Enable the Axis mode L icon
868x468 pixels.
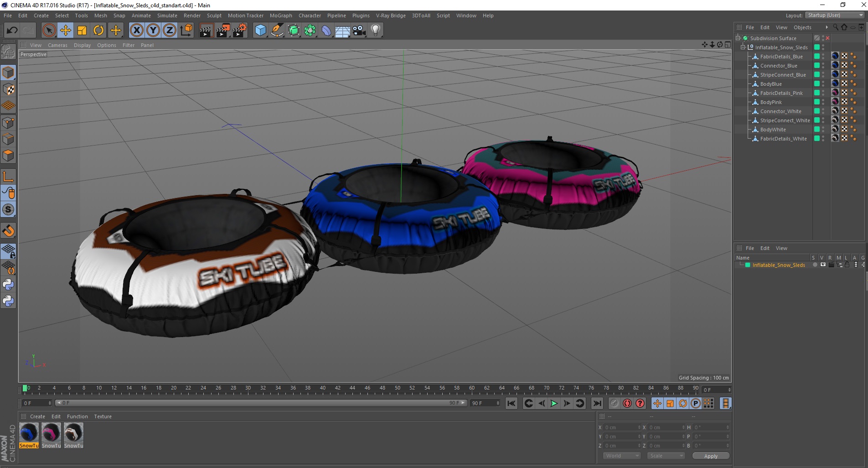pyautogui.click(x=8, y=177)
